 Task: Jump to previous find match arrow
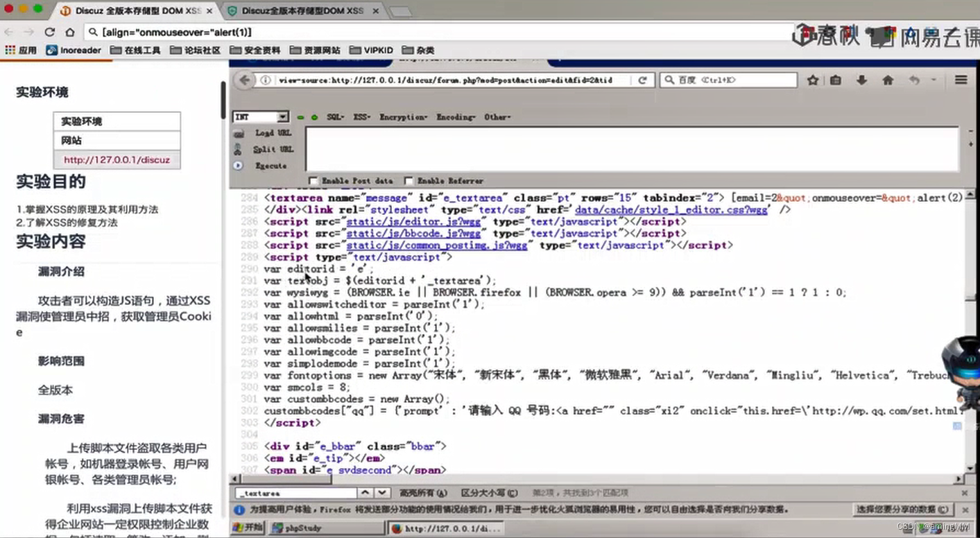pyautogui.click(x=365, y=493)
